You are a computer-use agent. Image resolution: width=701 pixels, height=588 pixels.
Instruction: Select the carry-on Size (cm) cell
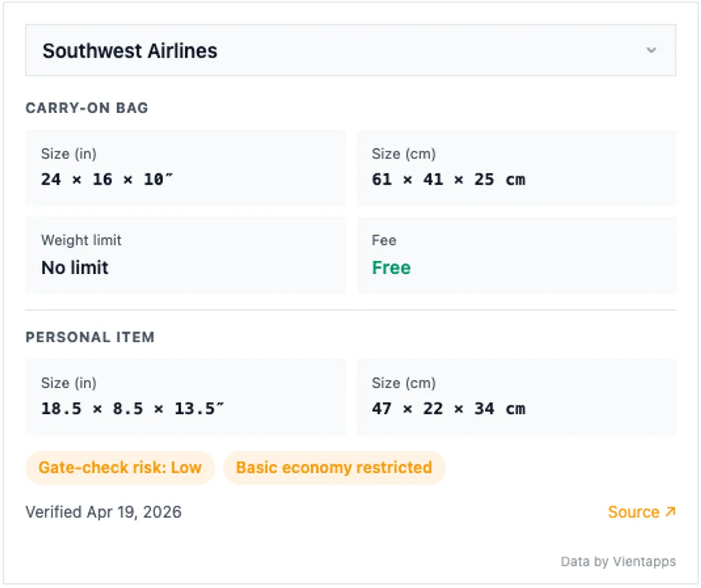[516, 168]
